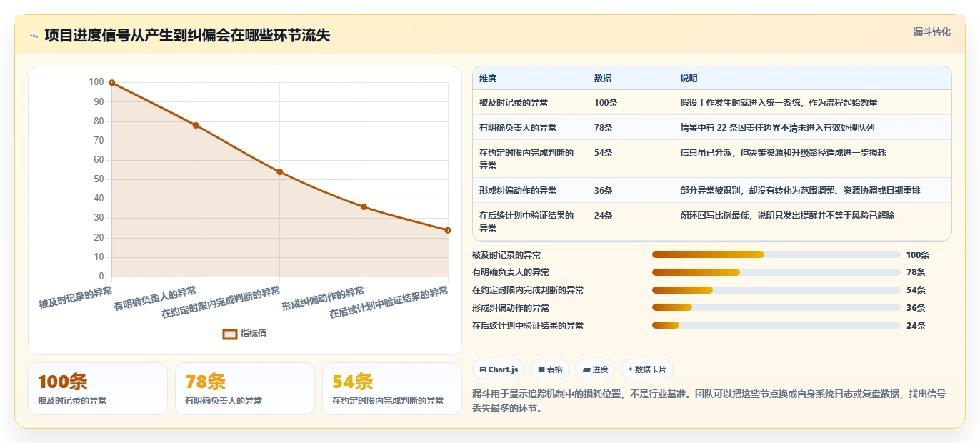Screen dimensions: 980x443
Task: Open the 100条 被及时记录的异常 summary card
Action: coord(98,389)
